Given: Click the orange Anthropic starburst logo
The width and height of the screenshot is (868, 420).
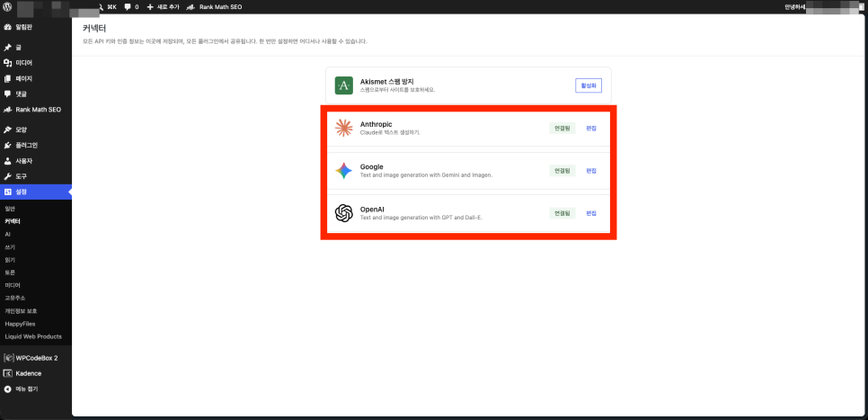Looking at the screenshot, I should pyautogui.click(x=344, y=128).
